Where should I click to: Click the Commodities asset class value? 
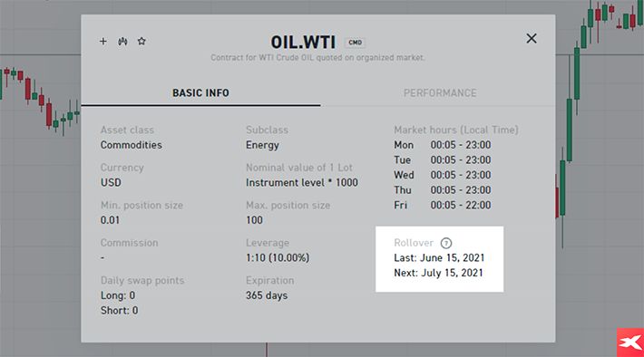point(132,145)
